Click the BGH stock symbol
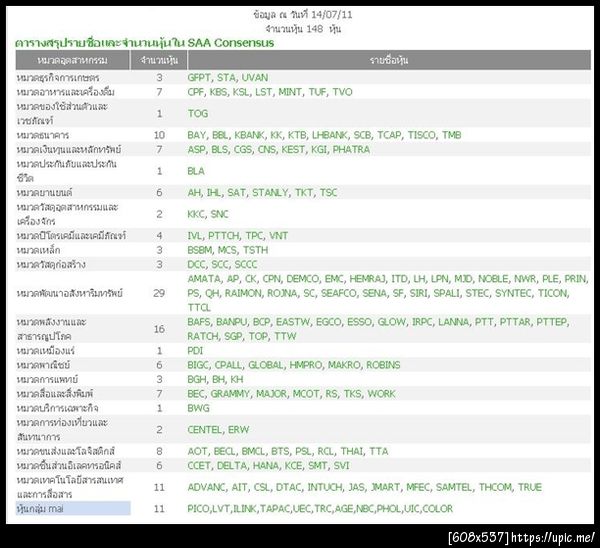Image resolution: width=600 pixels, height=548 pixels. click(197, 380)
